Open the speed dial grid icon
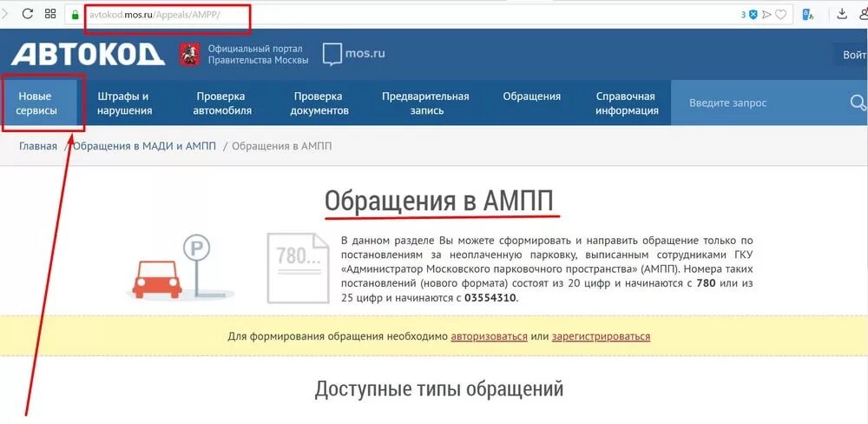 (49, 14)
